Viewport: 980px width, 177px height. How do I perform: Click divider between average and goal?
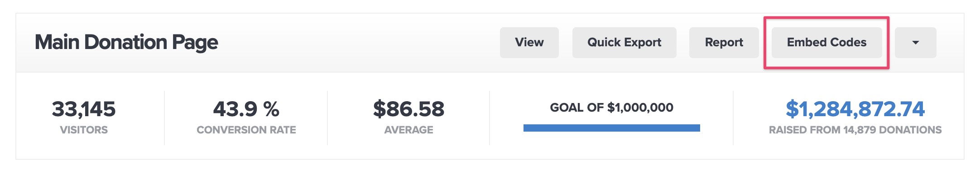point(490,118)
